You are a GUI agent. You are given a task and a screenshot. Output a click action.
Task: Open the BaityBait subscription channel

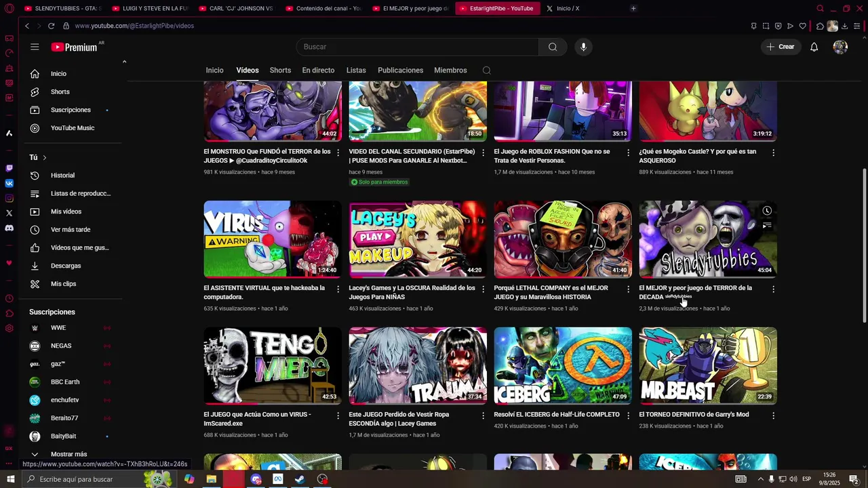[x=75, y=436]
